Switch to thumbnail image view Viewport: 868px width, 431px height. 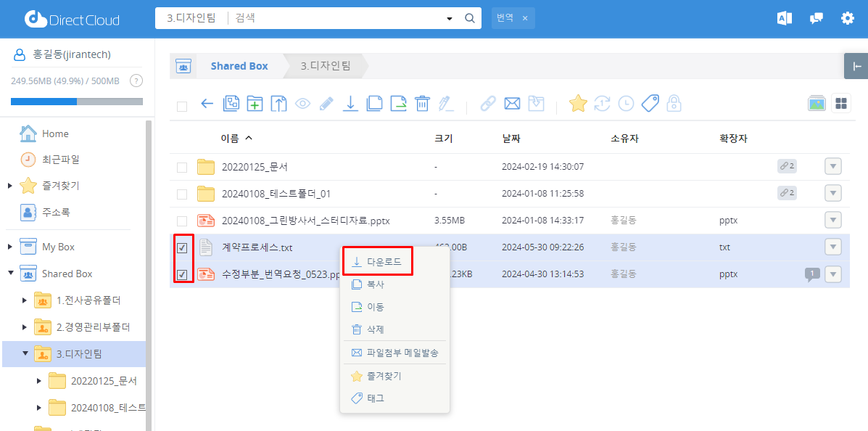(817, 103)
